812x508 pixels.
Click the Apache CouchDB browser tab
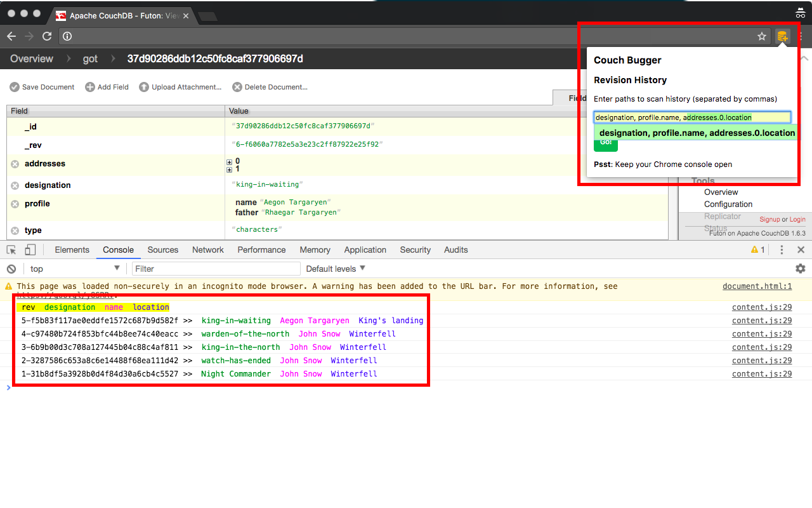click(x=122, y=15)
